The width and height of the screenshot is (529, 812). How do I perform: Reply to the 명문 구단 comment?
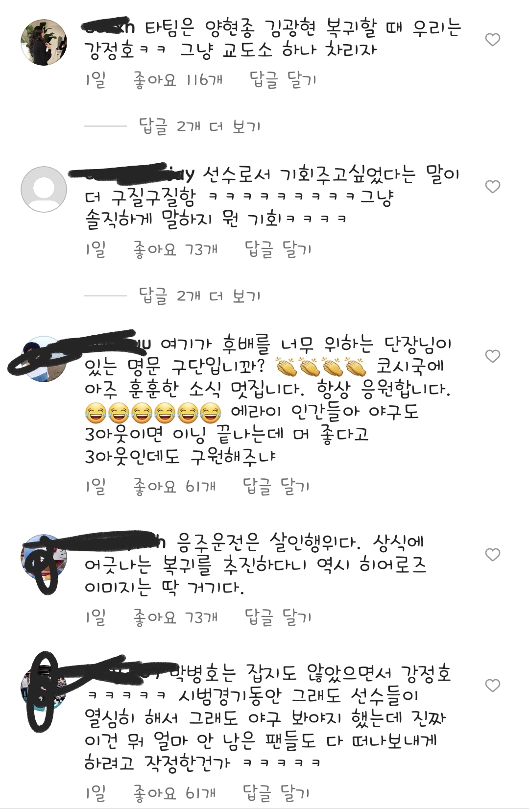pos(276,486)
